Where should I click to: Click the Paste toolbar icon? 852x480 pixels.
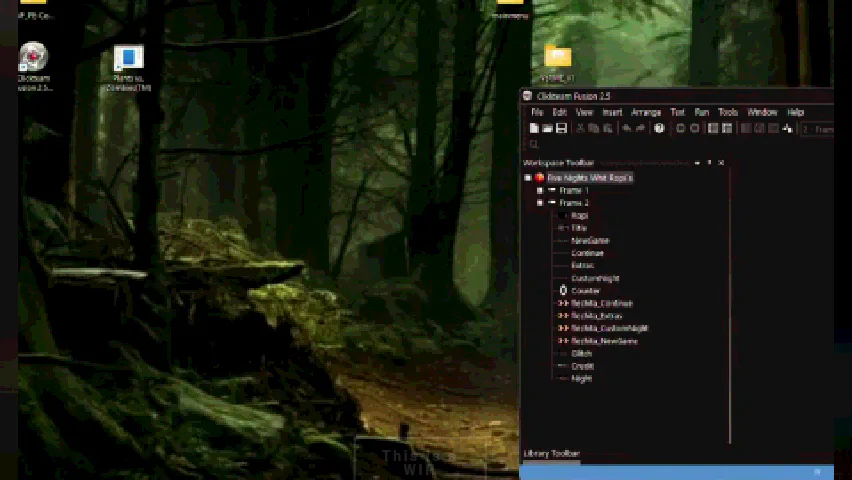pyautogui.click(x=607, y=128)
